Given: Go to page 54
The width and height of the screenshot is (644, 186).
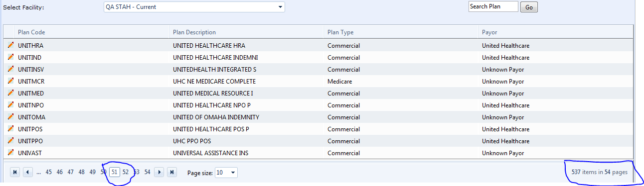Looking at the screenshot, I should click(x=147, y=172).
